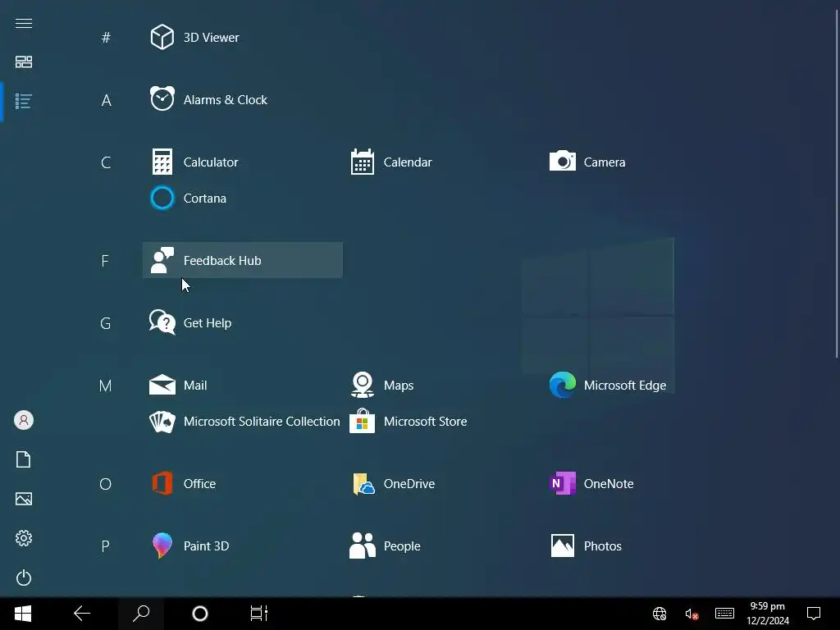The width and height of the screenshot is (840, 630).
Task: Click the letter G section header
Action: pyautogui.click(x=106, y=323)
